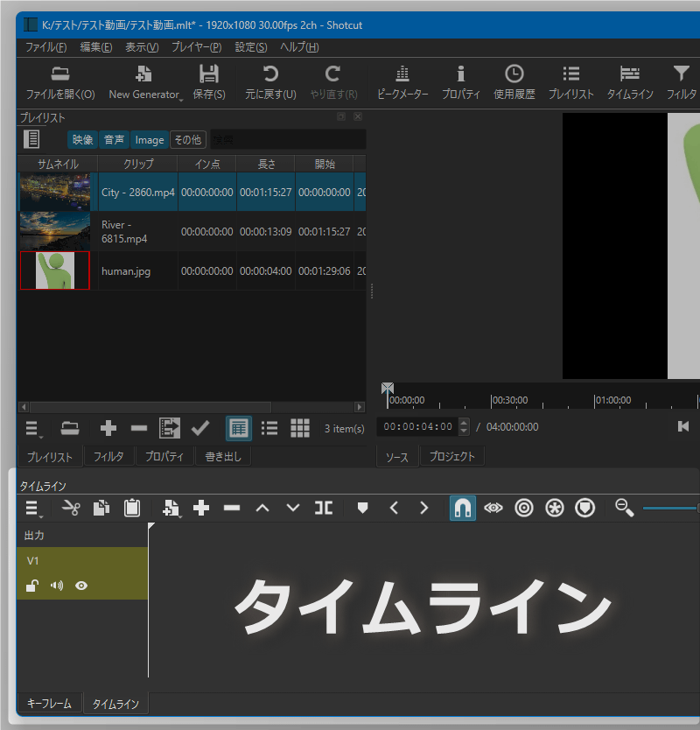Open プレイヤー(P) menu
The width and height of the screenshot is (700, 730).
pos(196,47)
